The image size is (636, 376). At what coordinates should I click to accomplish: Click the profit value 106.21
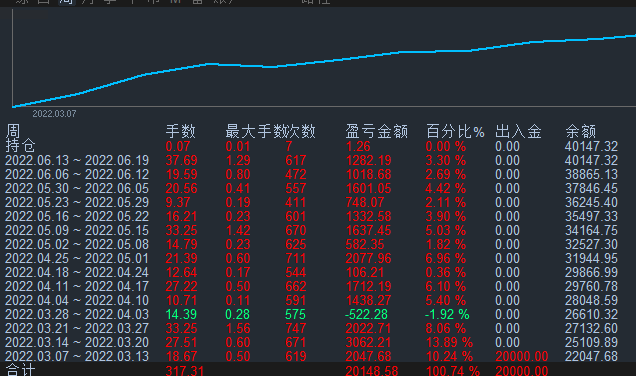[365, 273]
